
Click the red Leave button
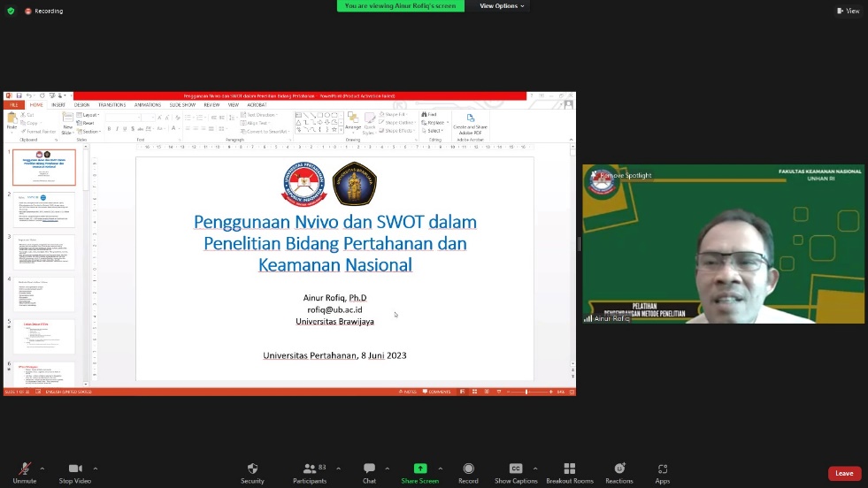pos(844,474)
